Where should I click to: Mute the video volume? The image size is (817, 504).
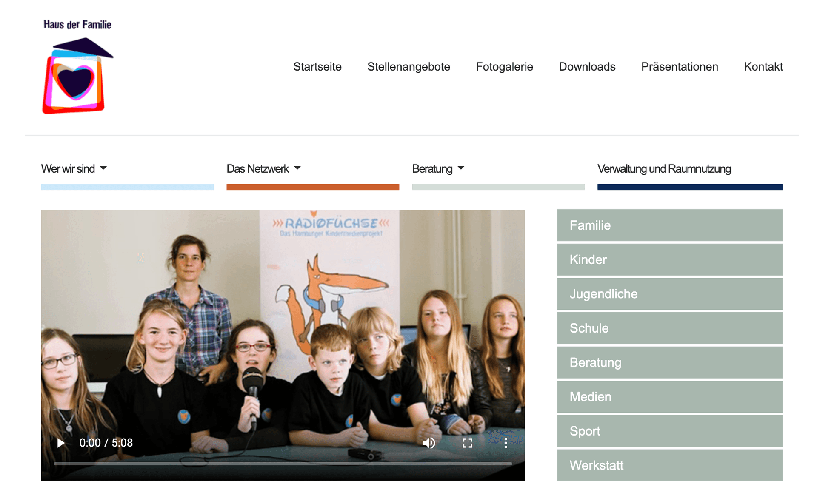429,443
